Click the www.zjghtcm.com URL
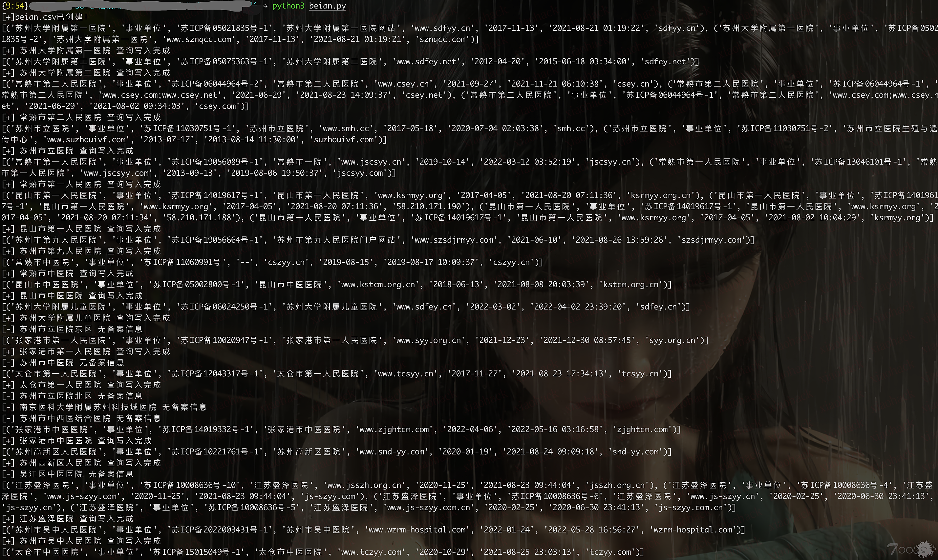 click(394, 430)
